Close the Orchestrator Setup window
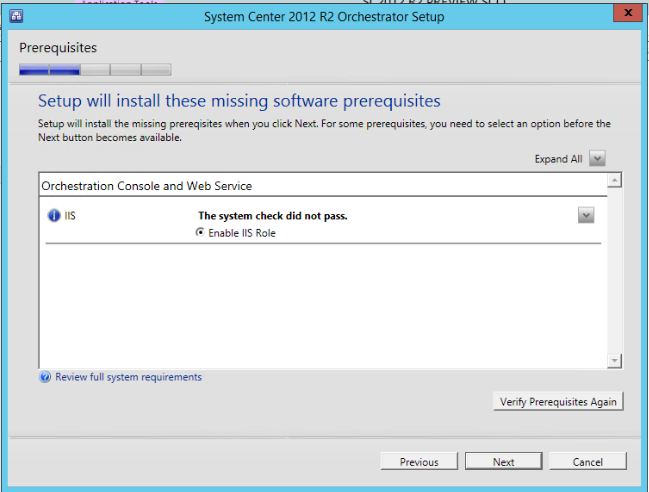This screenshot has width=649, height=492. [624, 15]
